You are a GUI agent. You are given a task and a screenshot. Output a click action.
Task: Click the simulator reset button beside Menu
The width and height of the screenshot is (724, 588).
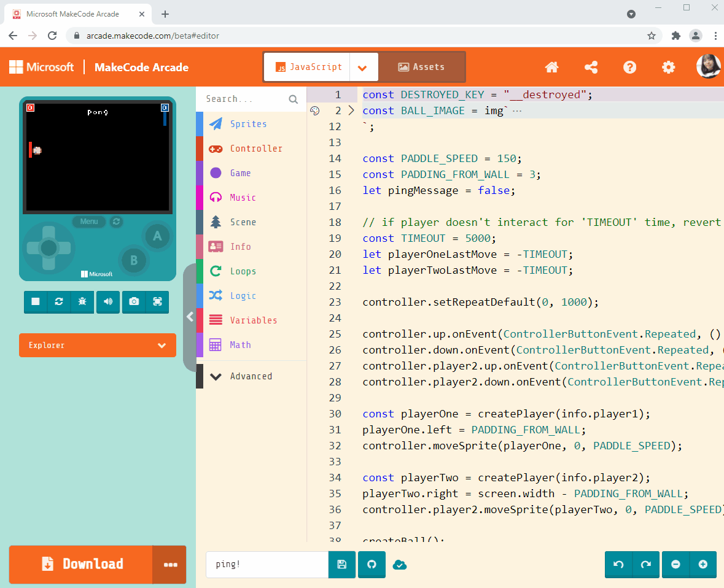click(x=116, y=222)
